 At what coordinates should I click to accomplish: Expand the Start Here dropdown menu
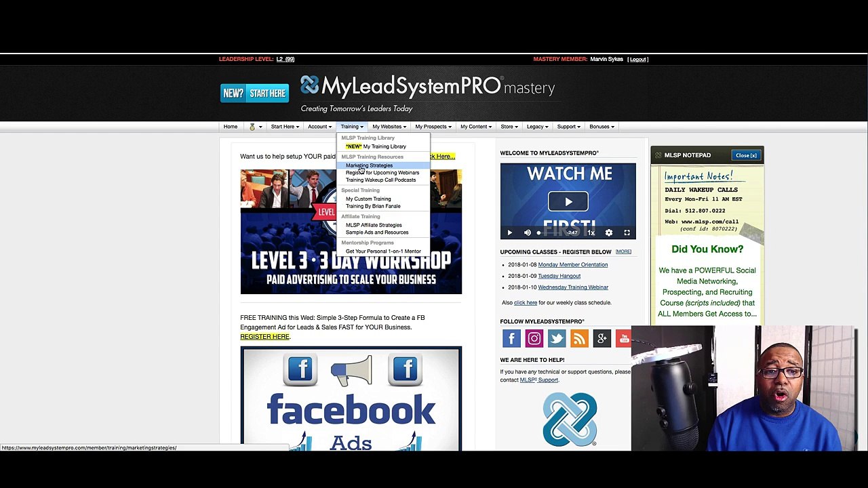coord(285,127)
